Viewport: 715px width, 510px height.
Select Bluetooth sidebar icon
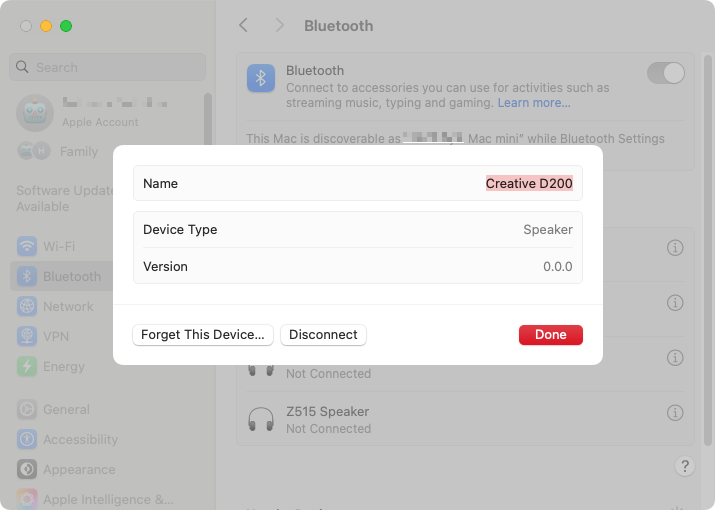click(27, 276)
